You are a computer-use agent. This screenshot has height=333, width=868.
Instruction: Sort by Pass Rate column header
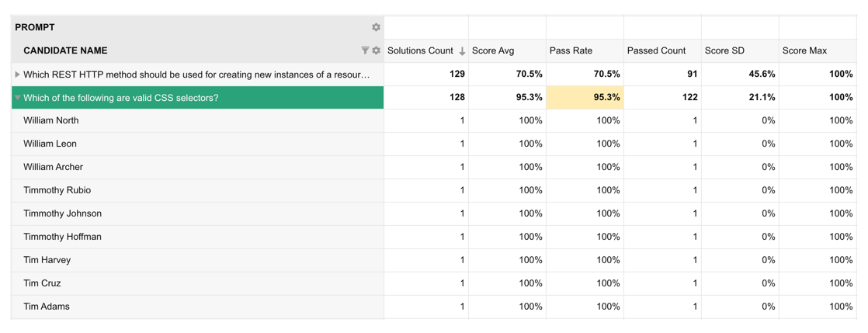coord(571,50)
